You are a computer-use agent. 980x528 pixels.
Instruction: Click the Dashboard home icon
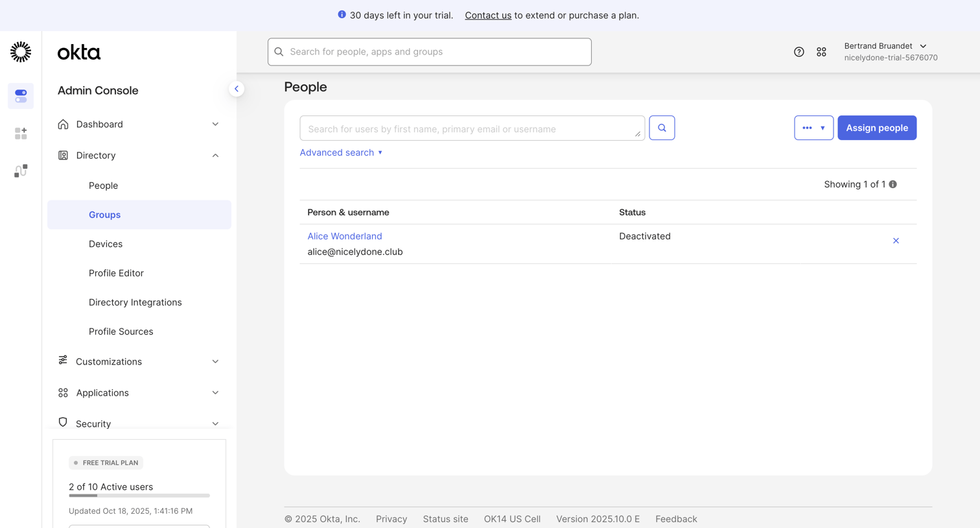coord(63,124)
